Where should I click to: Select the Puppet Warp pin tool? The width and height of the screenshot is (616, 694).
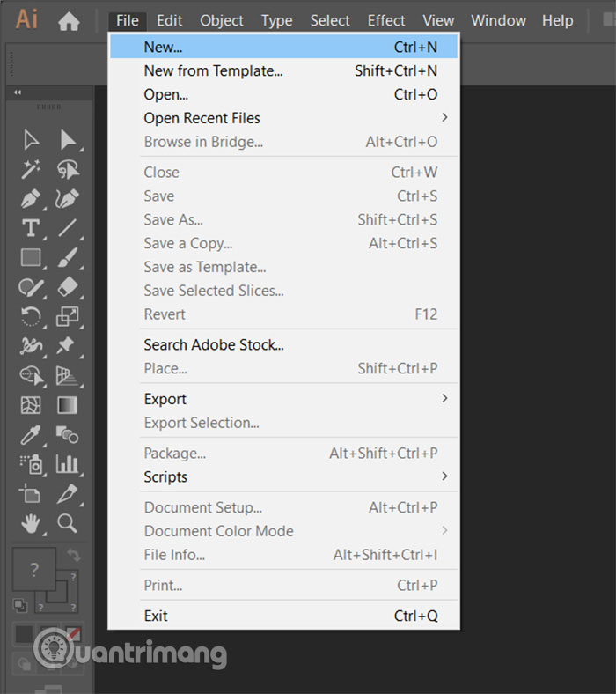(65, 345)
